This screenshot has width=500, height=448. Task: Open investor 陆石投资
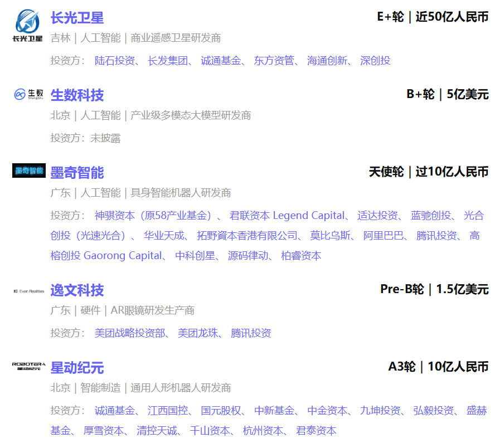(115, 60)
